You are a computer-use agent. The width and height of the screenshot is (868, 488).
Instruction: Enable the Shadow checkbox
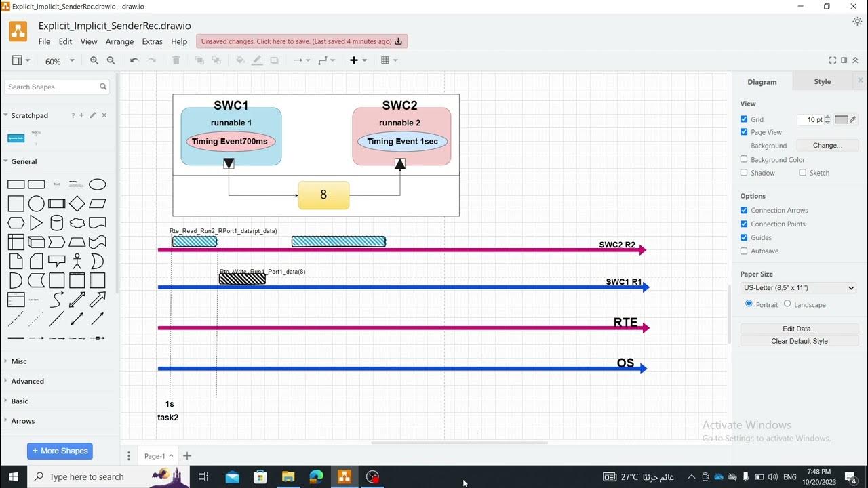coord(744,173)
